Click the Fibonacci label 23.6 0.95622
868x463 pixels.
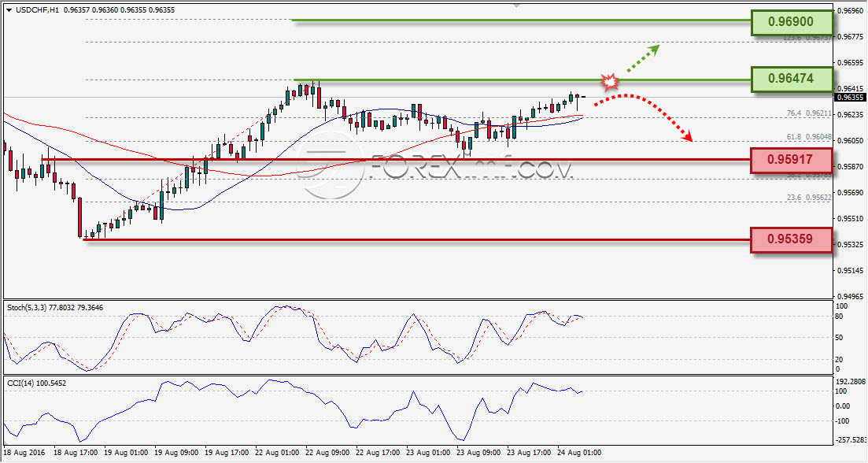pos(809,198)
